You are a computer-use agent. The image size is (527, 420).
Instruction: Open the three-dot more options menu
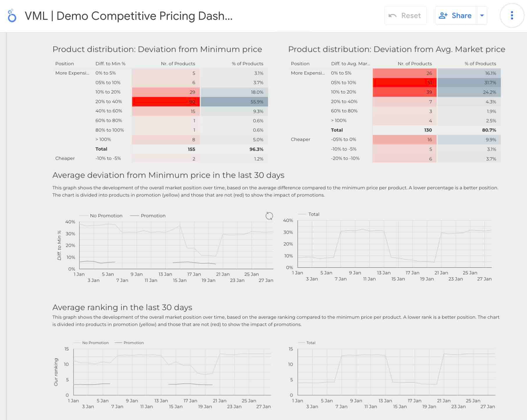pos(512,16)
